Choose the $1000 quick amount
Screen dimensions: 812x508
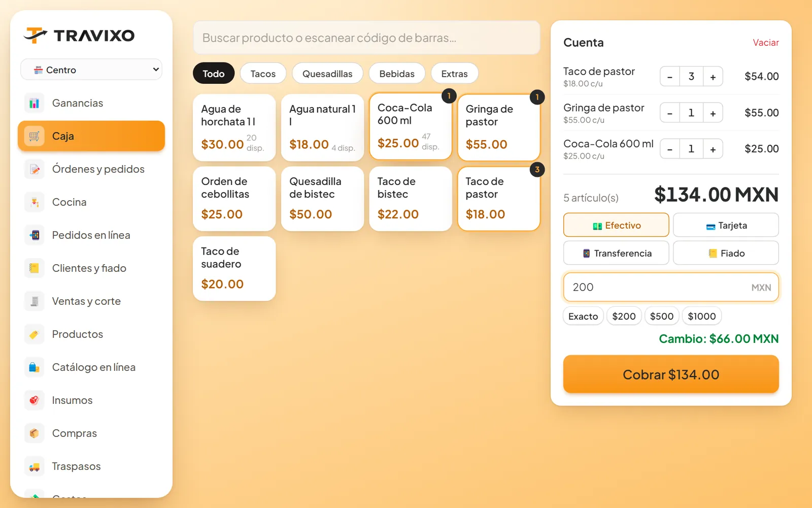coord(702,316)
